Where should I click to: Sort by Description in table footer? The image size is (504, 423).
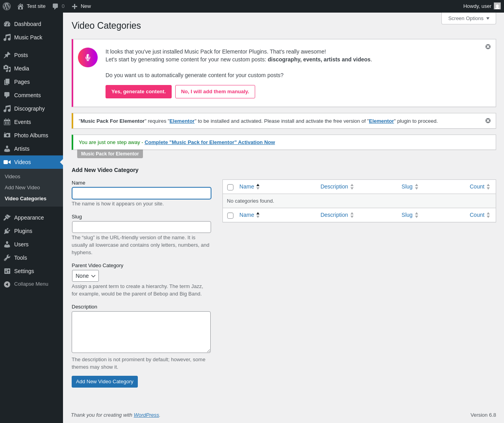337,215
